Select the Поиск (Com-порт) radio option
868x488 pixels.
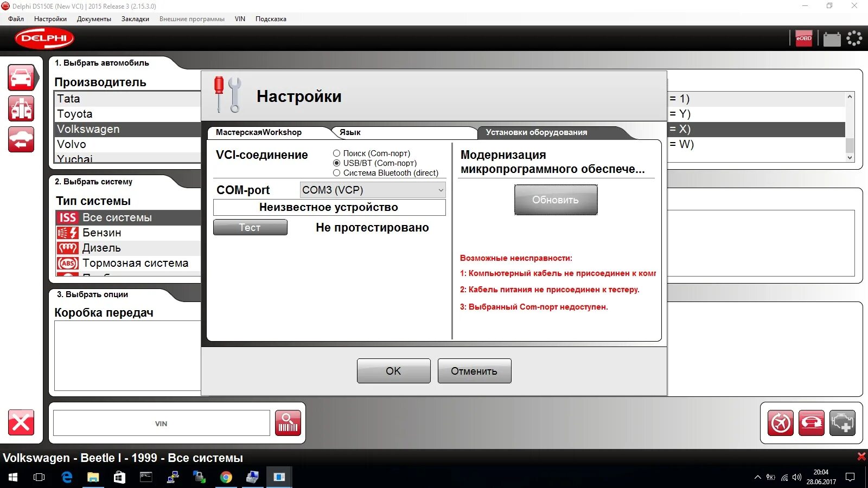(x=337, y=153)
